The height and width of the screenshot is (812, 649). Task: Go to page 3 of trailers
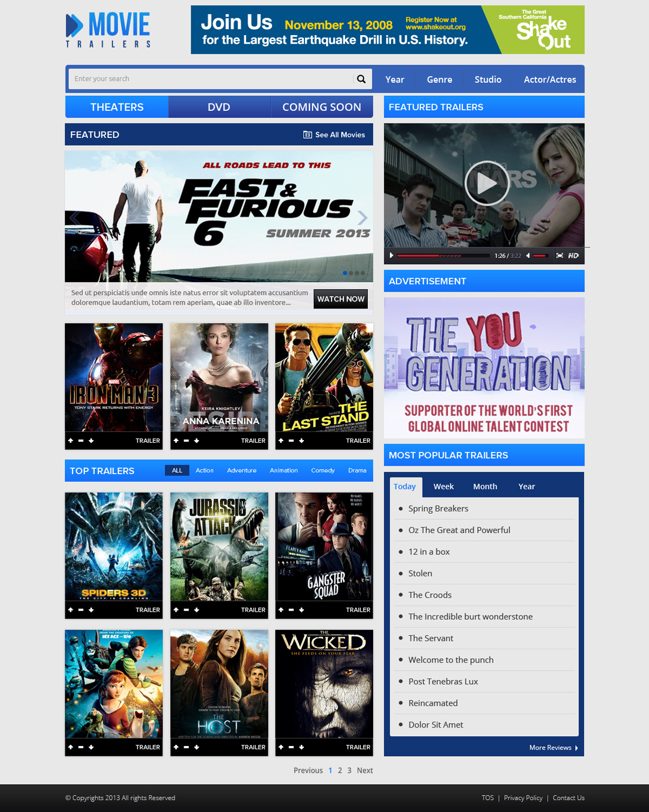[349, 770]
